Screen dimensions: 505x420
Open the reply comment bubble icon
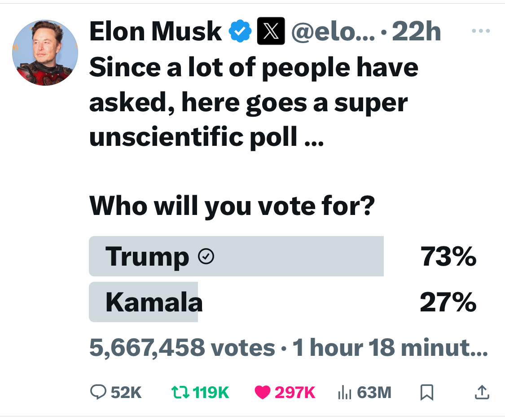(98, 392)
